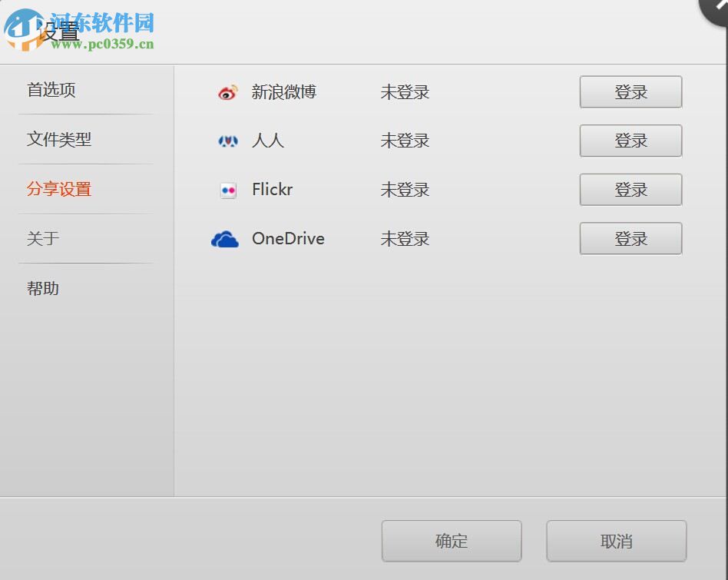Cancel the dialog with the 取消 button

point(616,540)
